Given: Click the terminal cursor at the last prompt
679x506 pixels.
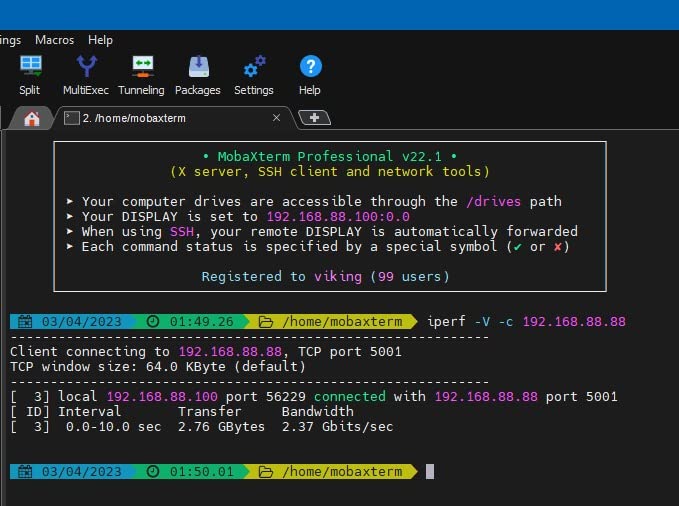Looking at the screenshot, I should point(430,471).
